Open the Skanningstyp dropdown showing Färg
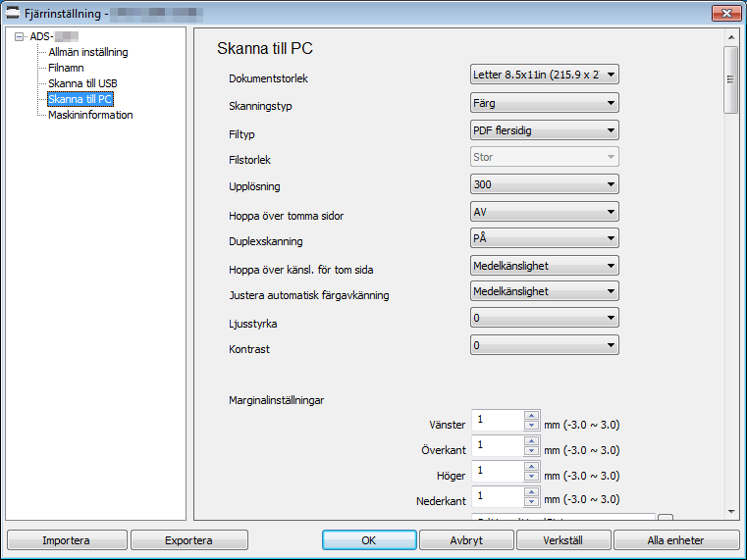The height and width of the screenshot is (560, 747). pyautogui.click(x=545, y=103)
